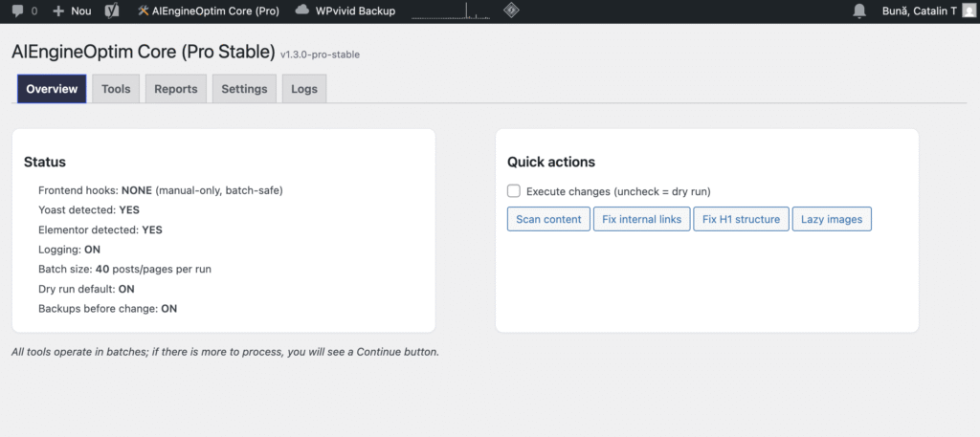Screen dimensions: 980x437
Task: Open the diamond-shaped icon in admin bar
Action: click(x=512, y=11)
